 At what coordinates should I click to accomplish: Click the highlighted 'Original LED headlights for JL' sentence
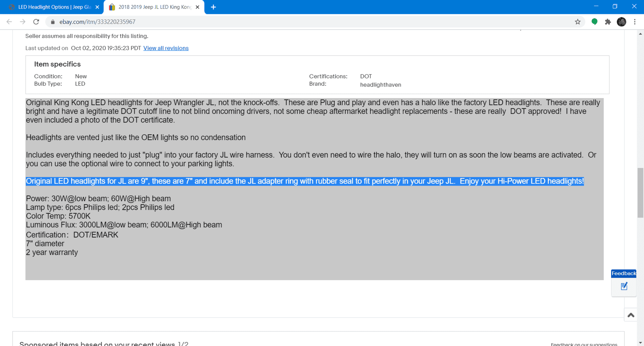point(305,181)
